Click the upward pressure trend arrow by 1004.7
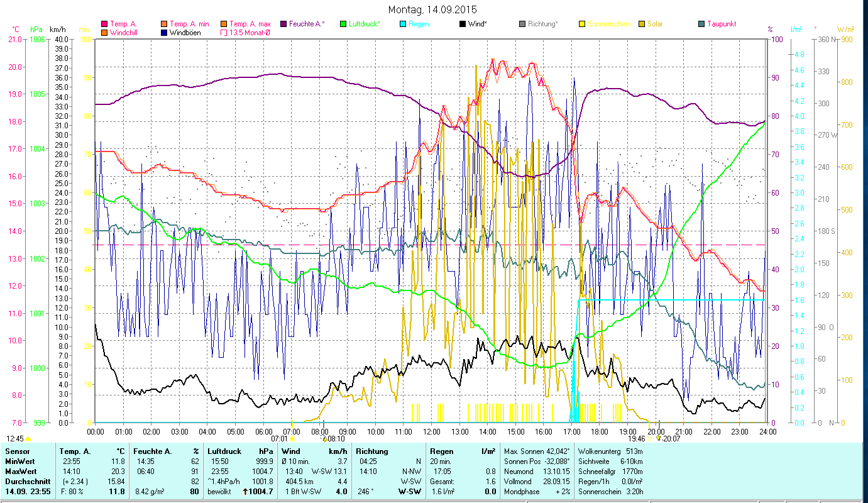This screenshot has width=868, height=503. tap(244, 492)
